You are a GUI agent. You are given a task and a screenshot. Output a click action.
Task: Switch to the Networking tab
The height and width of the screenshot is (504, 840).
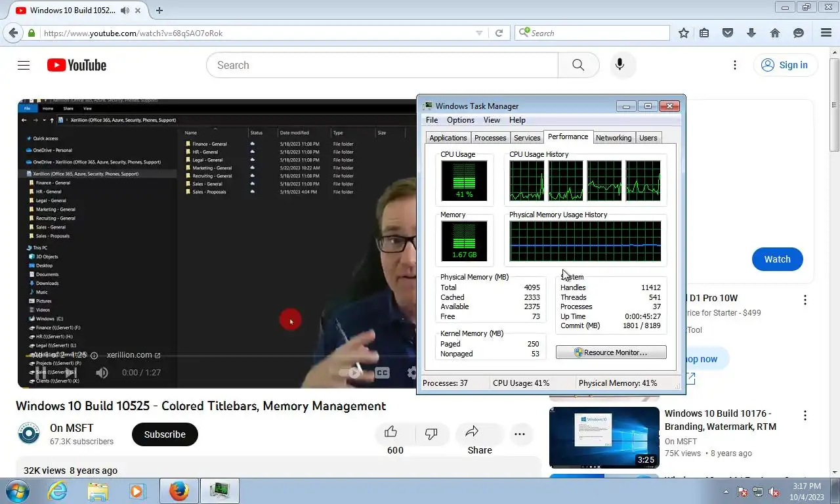(x=614, y=138)
